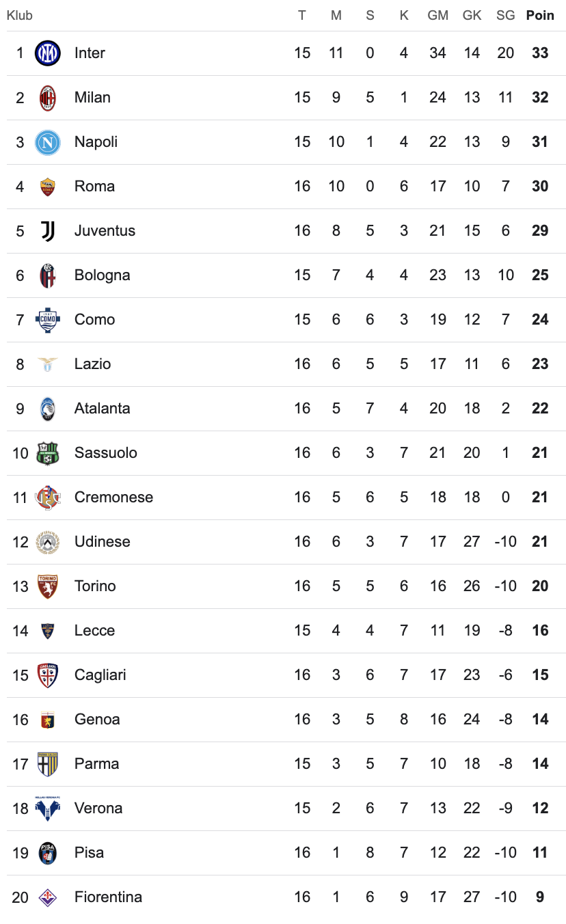Click the Fiorentina club logo
Screen dimensions: 566x924
pos(47,897)
